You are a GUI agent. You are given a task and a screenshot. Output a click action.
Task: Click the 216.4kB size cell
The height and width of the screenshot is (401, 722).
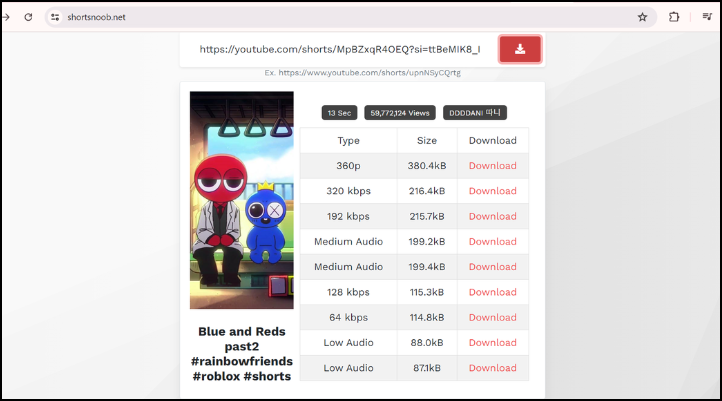[427, 191]
